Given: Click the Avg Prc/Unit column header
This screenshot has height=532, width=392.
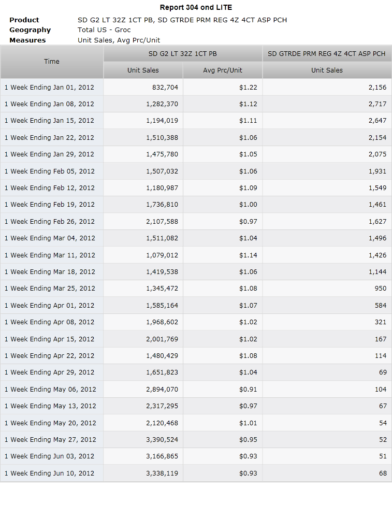Looking at the screenshot, I should pos(223,70).
